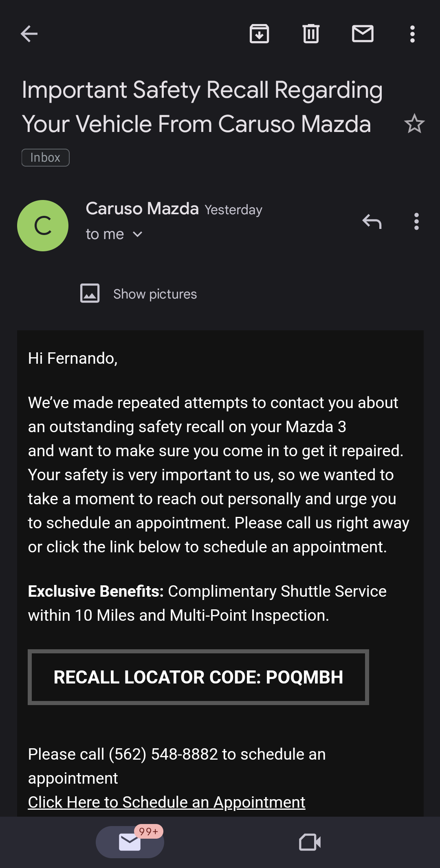Screen dimensions: 440x868
Task: Tap the Inbox label chip
Action: [45, 158]
